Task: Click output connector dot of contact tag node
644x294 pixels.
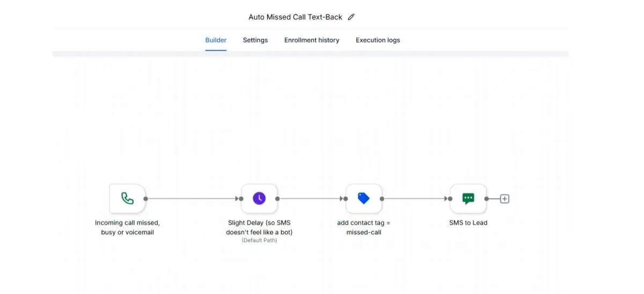Action: 382,199
